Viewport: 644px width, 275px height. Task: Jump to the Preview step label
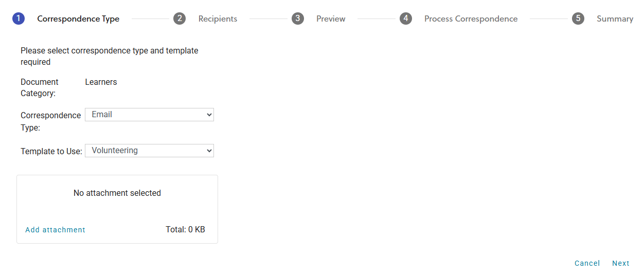pyautogui.click(x=331, y=19)
